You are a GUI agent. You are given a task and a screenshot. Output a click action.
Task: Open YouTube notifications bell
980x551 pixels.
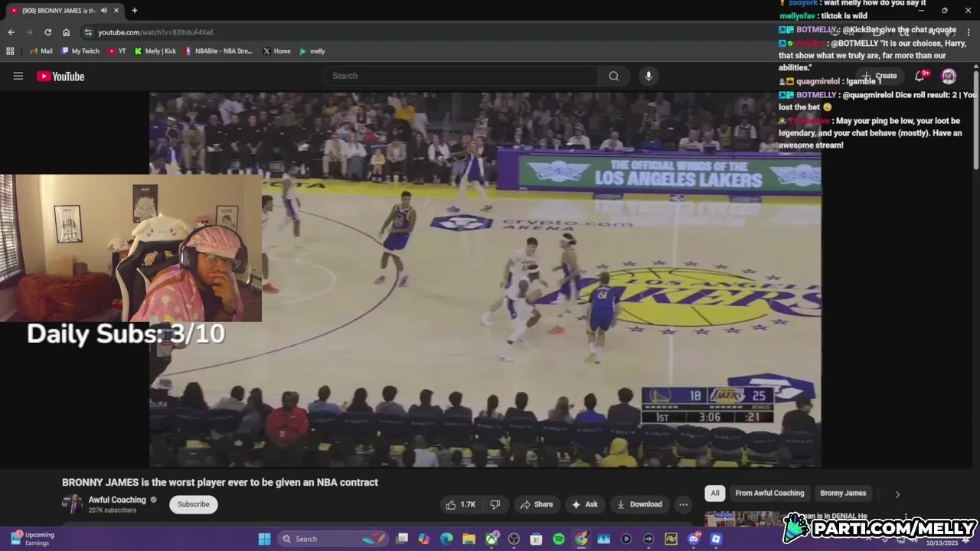pyautogui.click(x=920, y=76)
